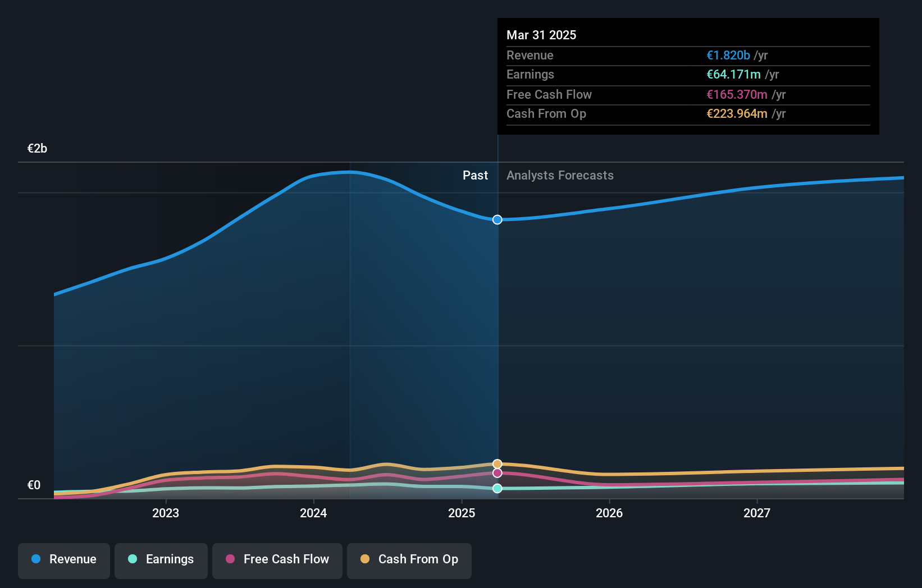Image resolution: width=922 pixels, height=588 pixels.
Task: Click the blue Revenue legend dot
Action: click(x=36, y=559)
